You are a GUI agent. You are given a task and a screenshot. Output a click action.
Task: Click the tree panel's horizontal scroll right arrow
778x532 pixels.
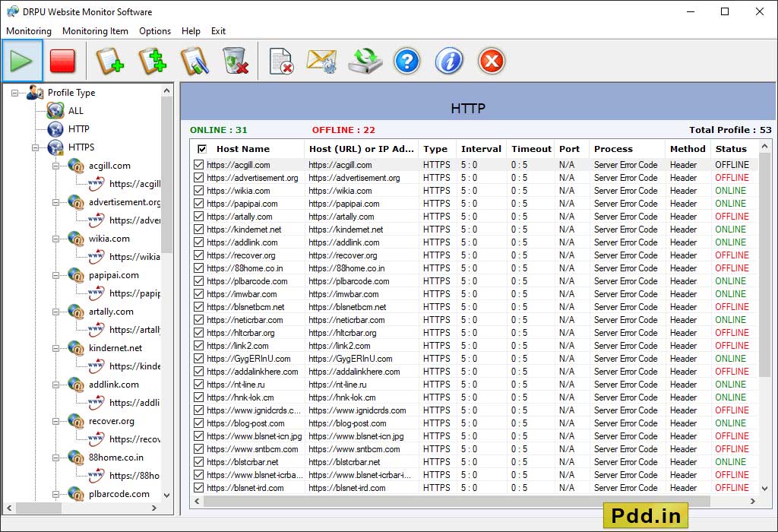pos(153,508)
